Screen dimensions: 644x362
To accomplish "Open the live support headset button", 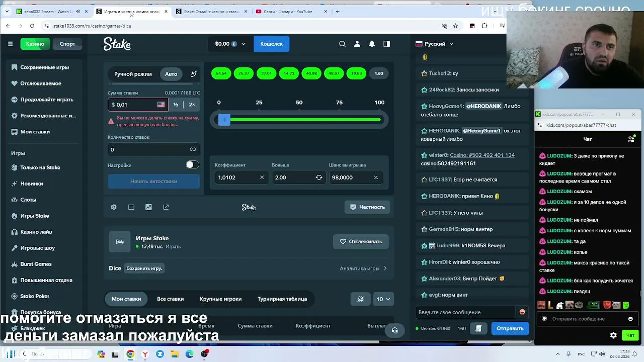I will [394, 330].
